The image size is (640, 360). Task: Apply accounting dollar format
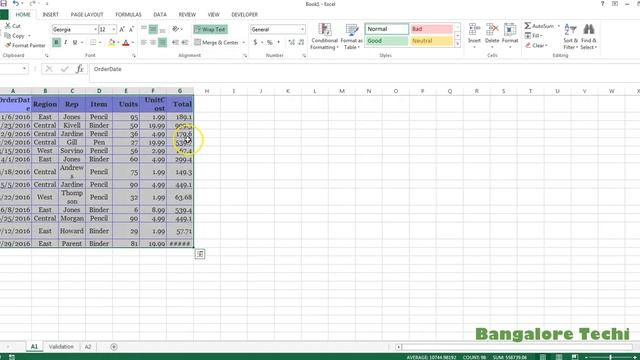(256, 42)
